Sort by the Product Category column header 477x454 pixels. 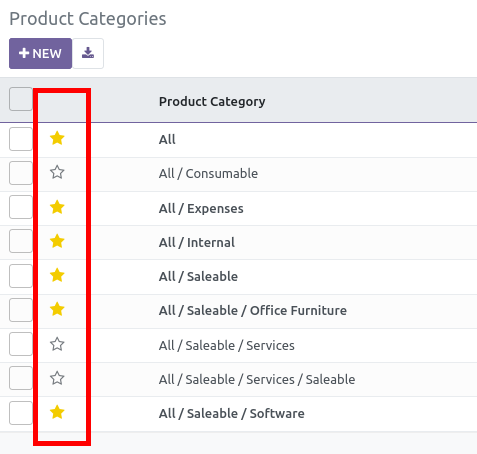[212, 101]
